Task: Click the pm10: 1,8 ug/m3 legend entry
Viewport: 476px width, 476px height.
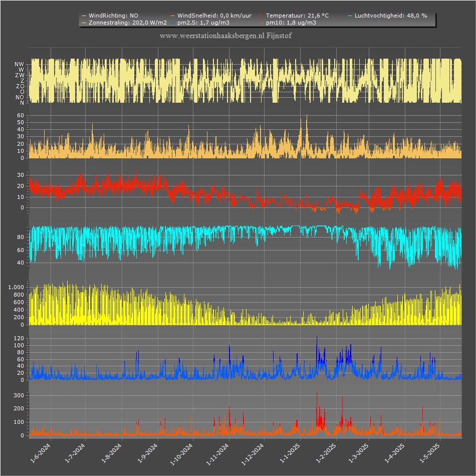Action: tap(288, 23)
